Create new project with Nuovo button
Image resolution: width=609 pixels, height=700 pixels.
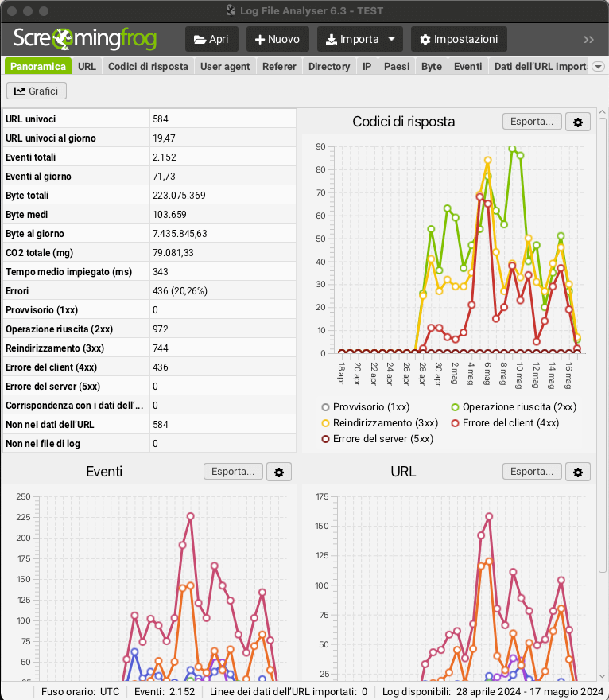277,39
